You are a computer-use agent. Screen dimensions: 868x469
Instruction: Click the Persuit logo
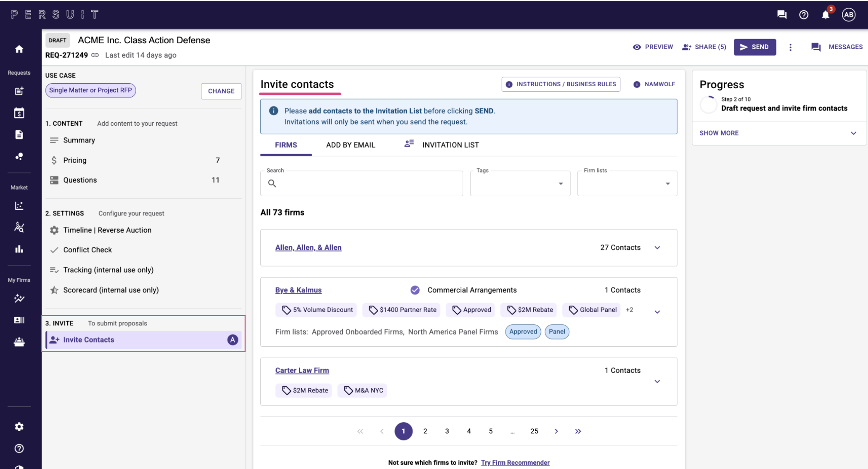pos(55,15)
